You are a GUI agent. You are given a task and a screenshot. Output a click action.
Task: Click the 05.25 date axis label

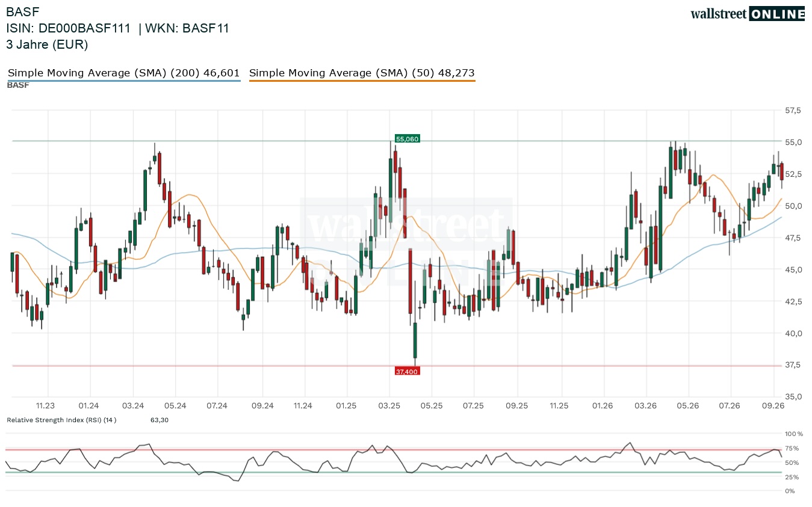pos(432,405)
